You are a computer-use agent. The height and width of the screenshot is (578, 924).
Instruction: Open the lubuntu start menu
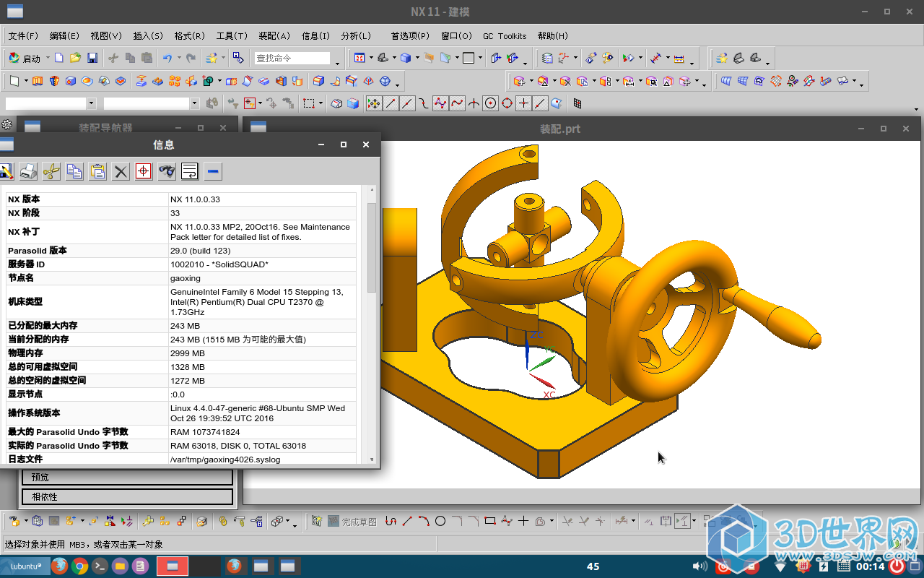point(24,566)
